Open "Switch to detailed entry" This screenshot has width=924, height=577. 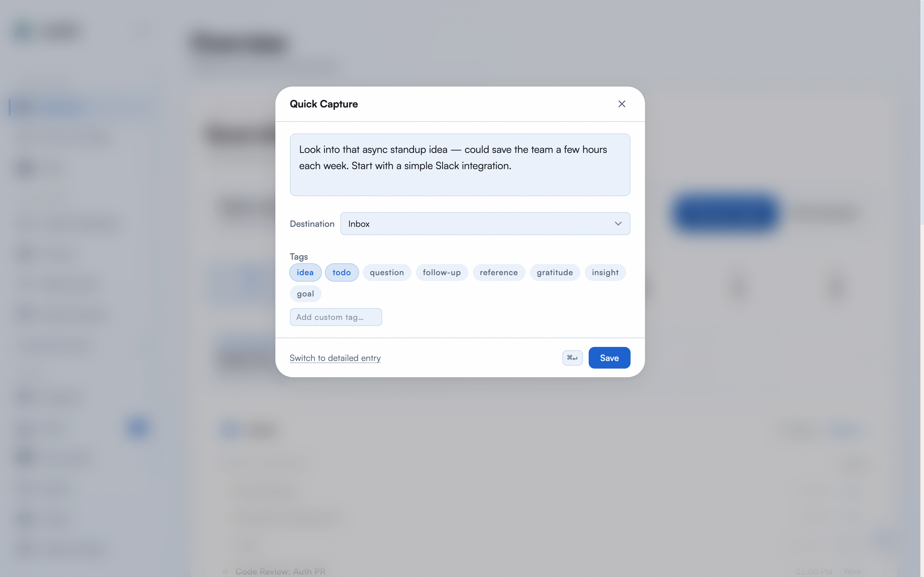point(335,358)
